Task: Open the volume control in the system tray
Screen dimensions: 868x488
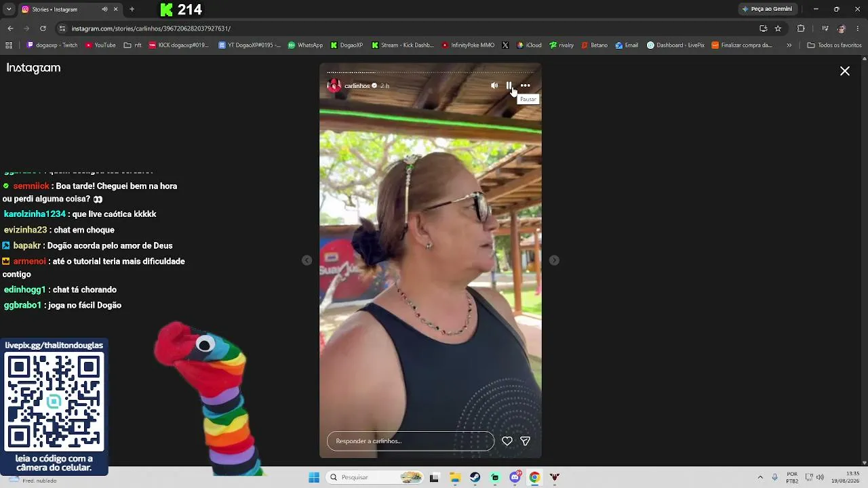Action: [x=820, y=477]
